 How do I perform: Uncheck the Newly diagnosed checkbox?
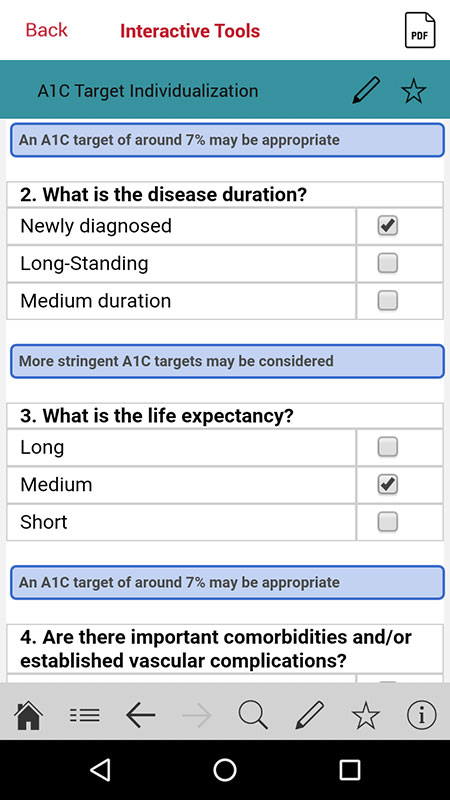pos(388,226)
